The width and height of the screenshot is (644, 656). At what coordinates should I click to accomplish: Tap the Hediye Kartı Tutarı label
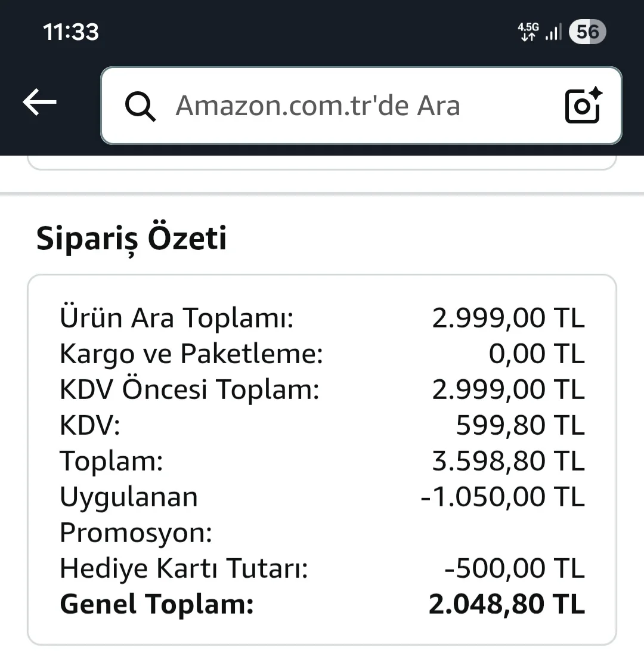click(184, 568)
